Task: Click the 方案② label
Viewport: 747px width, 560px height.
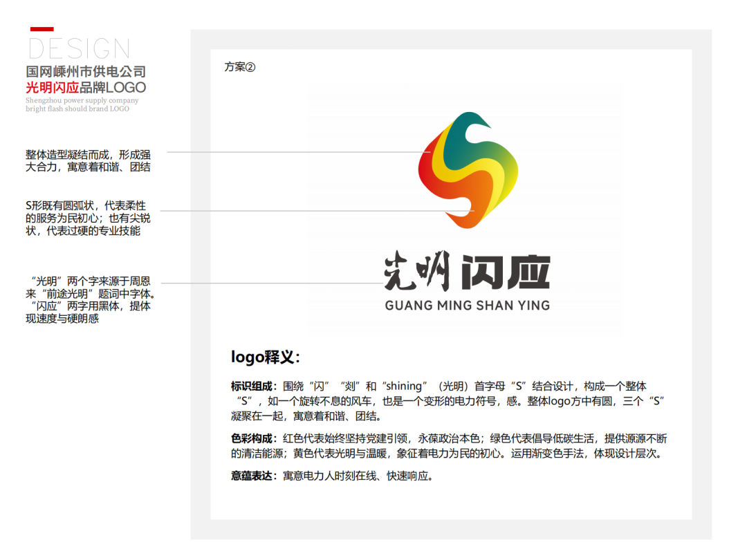Action: point(240,67)
